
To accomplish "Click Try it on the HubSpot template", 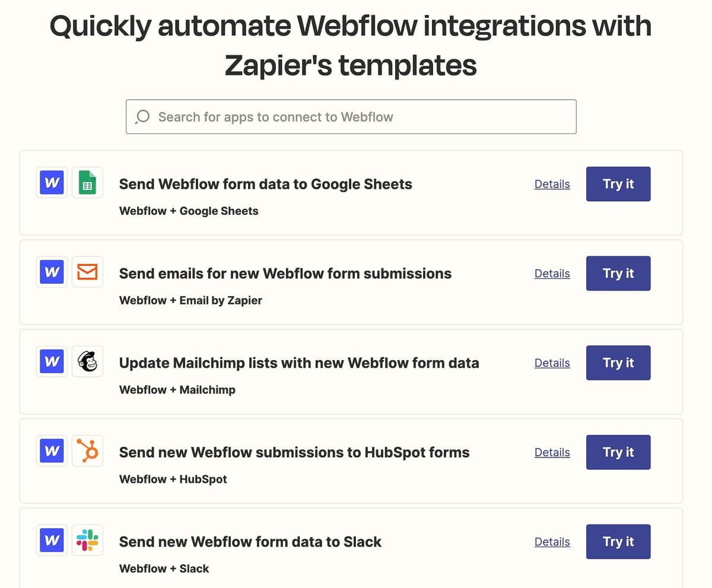I will coord(618,452).
